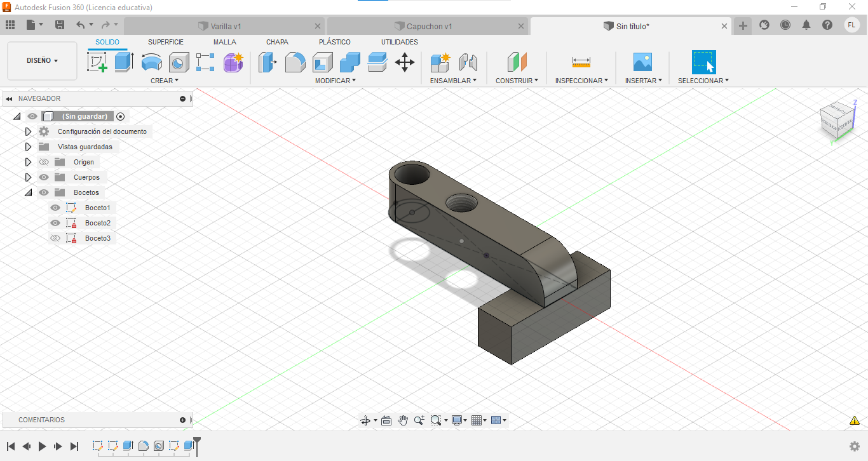Select the Pan hand tool
The image size is (868, 461).
click(x=403, y=420)
